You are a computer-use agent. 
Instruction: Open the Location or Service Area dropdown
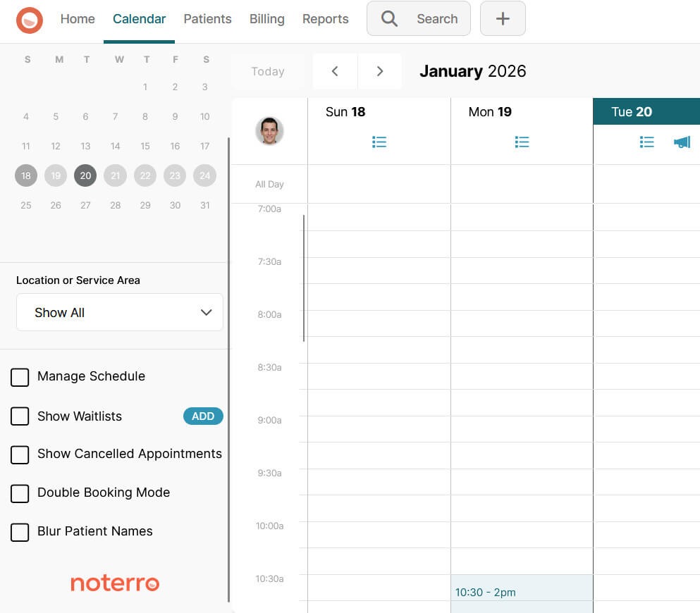pos(119,311)
